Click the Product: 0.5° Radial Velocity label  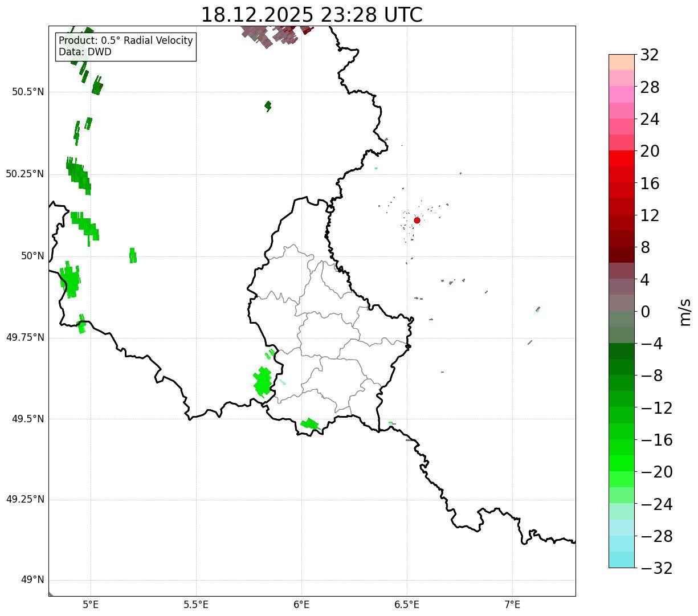[126, 41]
